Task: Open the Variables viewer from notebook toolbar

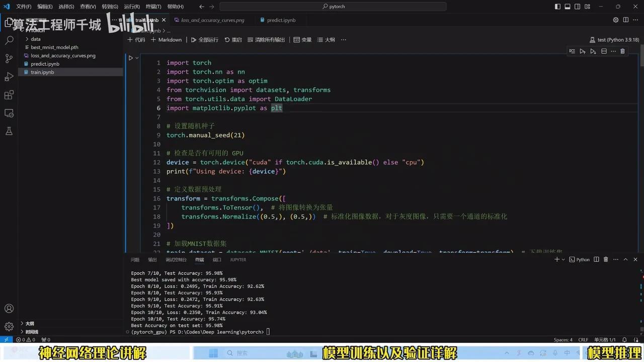Action: [303, 40]
